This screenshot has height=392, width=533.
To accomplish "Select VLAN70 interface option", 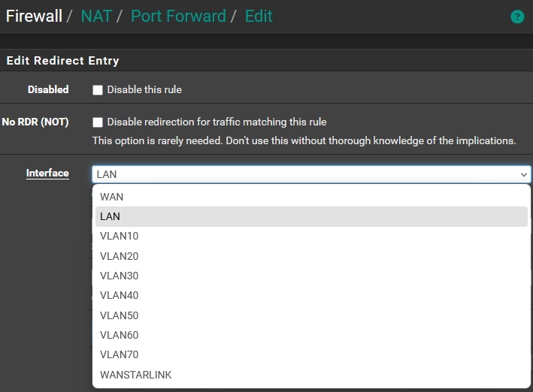I will click(x=119, y=354).
